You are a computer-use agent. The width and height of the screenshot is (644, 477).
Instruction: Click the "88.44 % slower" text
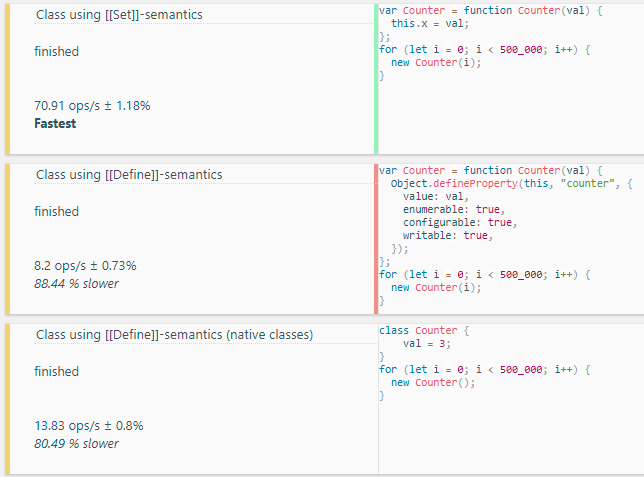pyautogui.click(x=76, y=283)
